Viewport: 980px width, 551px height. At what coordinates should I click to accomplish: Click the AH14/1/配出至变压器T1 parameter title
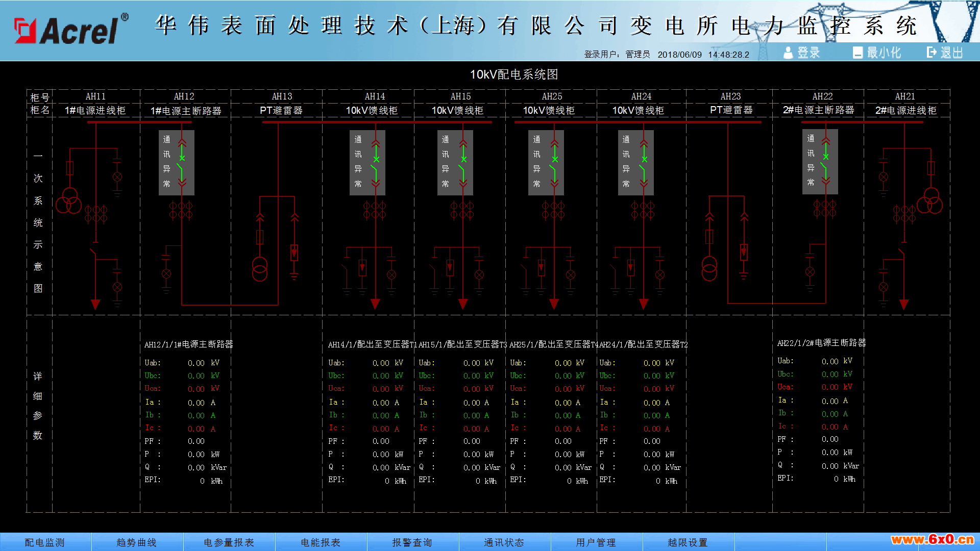coord(372,345)
